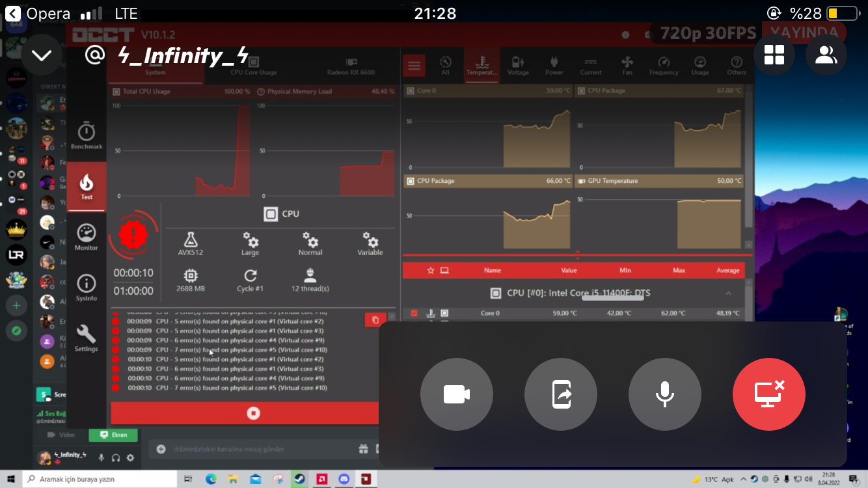Stop watching the stream with red button
This screenshot has width=868, height=488.
click(769, 394)
